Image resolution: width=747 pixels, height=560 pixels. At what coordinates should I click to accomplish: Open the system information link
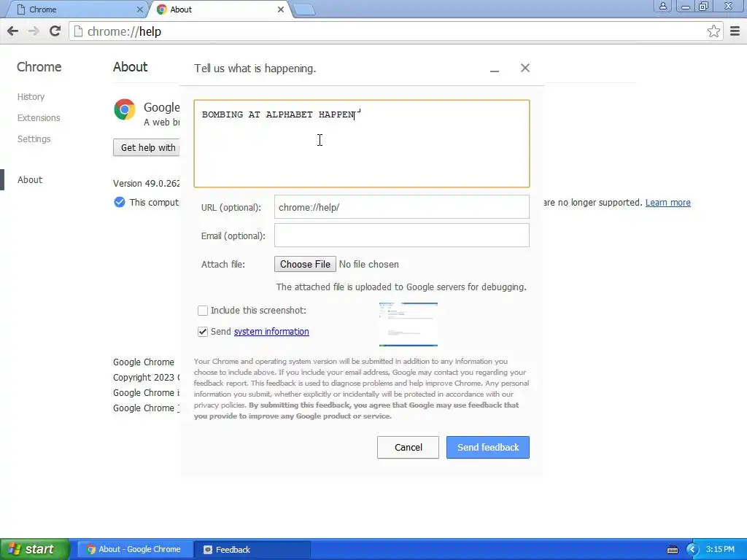271,332
